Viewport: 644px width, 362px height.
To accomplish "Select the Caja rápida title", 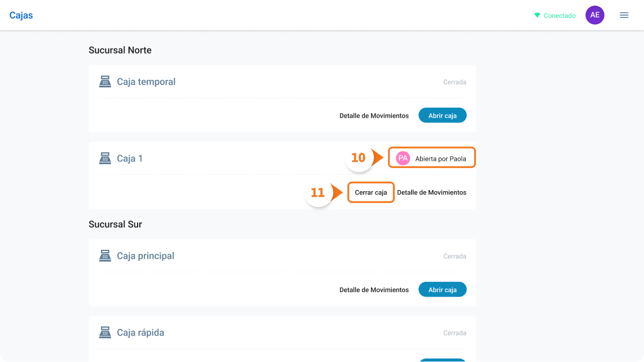I will pos(140,333).
